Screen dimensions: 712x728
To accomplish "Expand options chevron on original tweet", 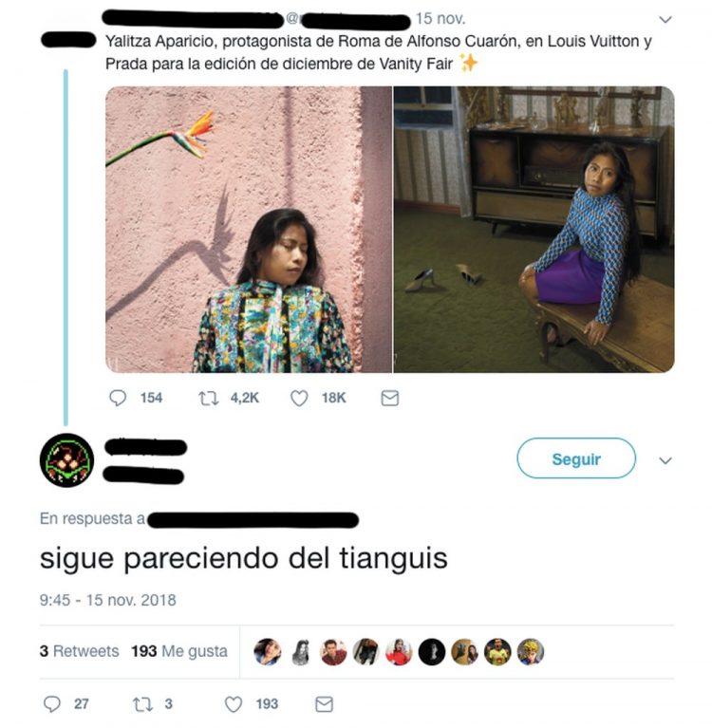I will click(x=665, y=20).
